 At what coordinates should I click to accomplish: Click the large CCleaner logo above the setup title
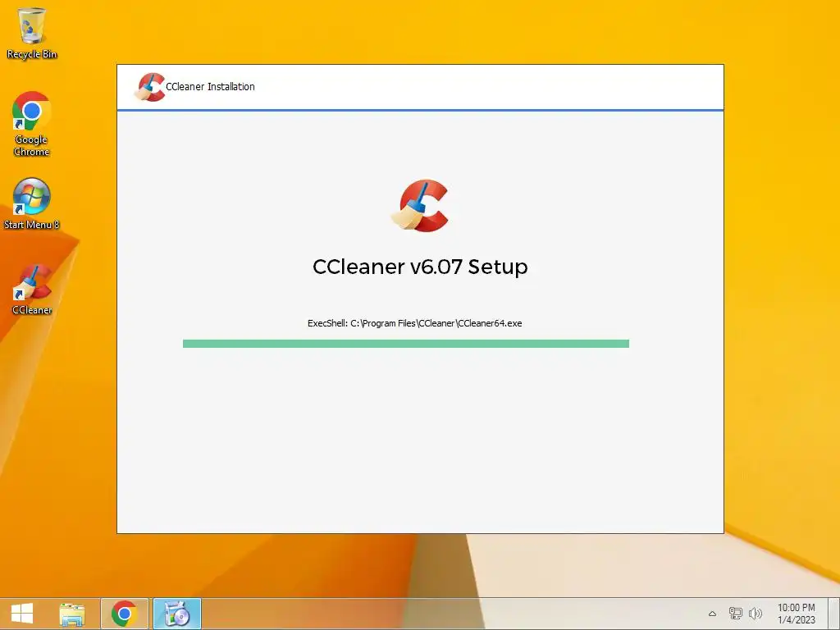419,206
